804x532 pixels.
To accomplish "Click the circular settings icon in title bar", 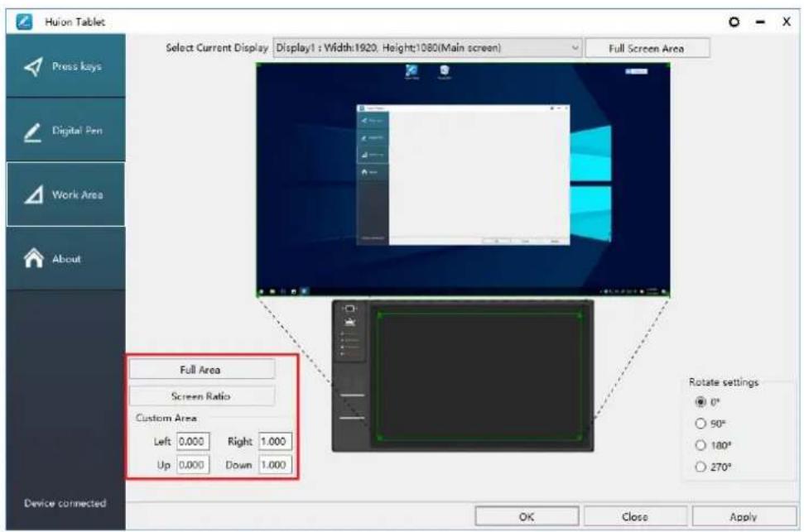I will click(x=734, y=22).
